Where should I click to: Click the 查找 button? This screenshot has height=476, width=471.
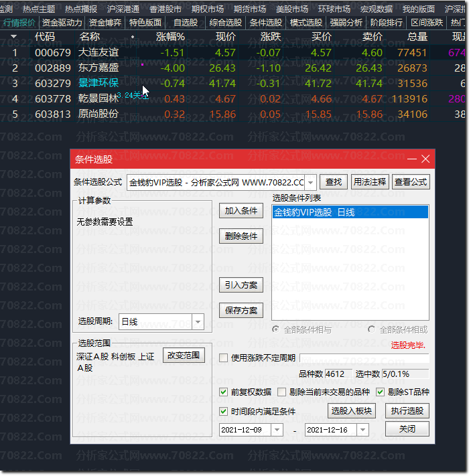pos(334,182)
